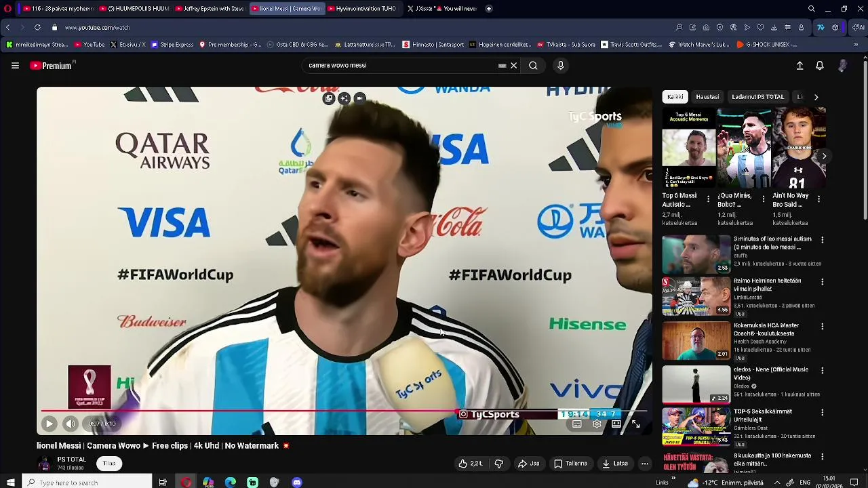Open the YouTube notifications bell
The height and width of the screenshot is (488, 868).
pos(819,66)
